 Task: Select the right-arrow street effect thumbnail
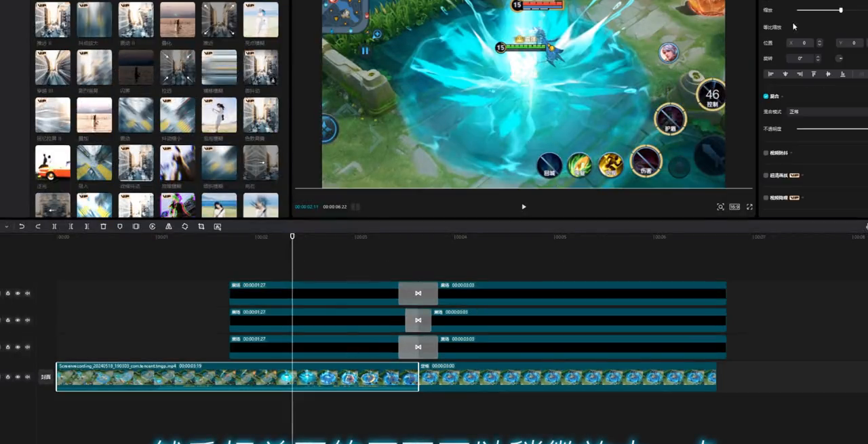click(261, 163)
